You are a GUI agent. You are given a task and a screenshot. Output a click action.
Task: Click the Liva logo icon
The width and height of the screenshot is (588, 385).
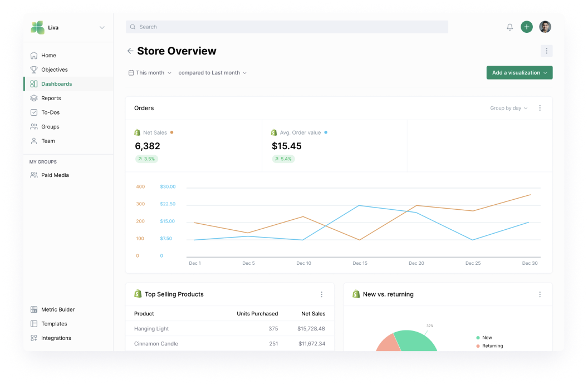pos(38,28)
